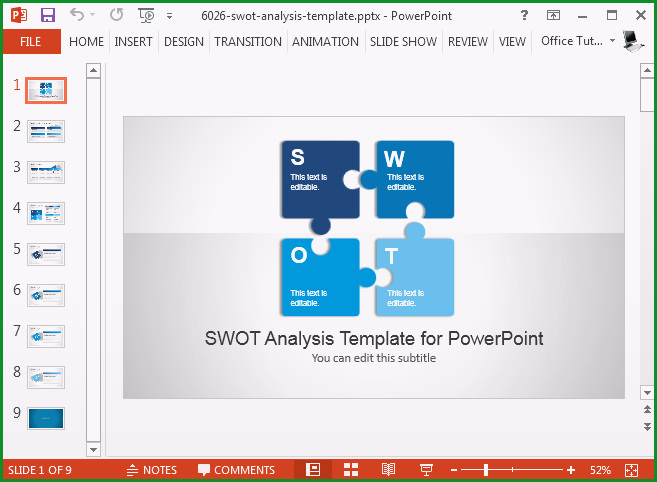Open PowerPoint Help question mark
Screen dimensions: 657x482
524,16
